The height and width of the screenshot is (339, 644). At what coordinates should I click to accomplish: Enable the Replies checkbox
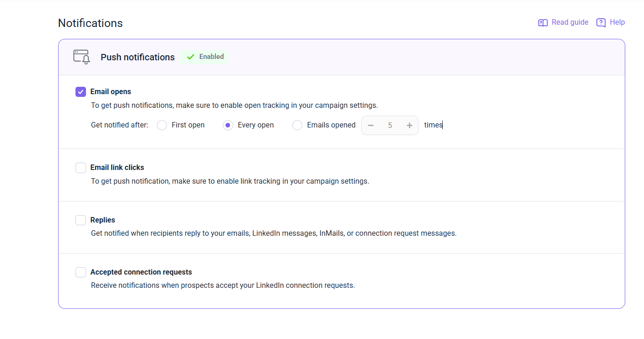(80, 220)
